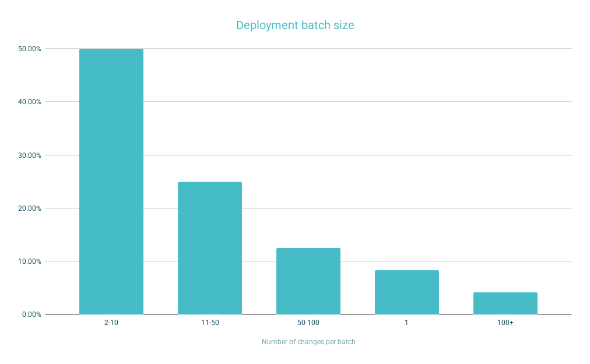
Task: Select the 11-50 bar in chart
Action: pyautogui.click(x=210, y=248)
